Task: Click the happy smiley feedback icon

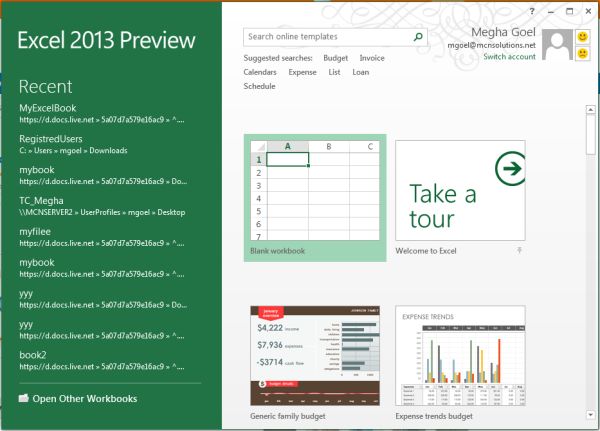Action: pos(582,37)
